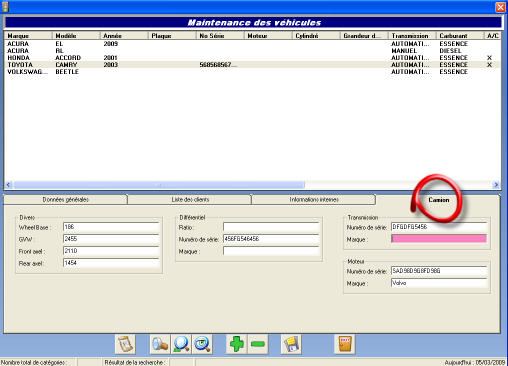Screen dimensions: 508x366
Task: Click the Rear axel input field
Action: click(x=111, y=263)
